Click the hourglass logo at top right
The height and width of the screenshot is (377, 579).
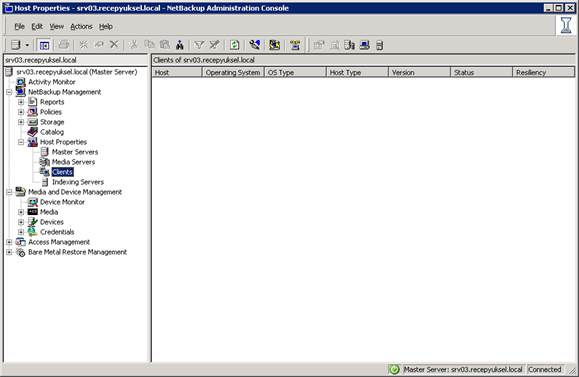pyautogui.click(x=566, y=25)
